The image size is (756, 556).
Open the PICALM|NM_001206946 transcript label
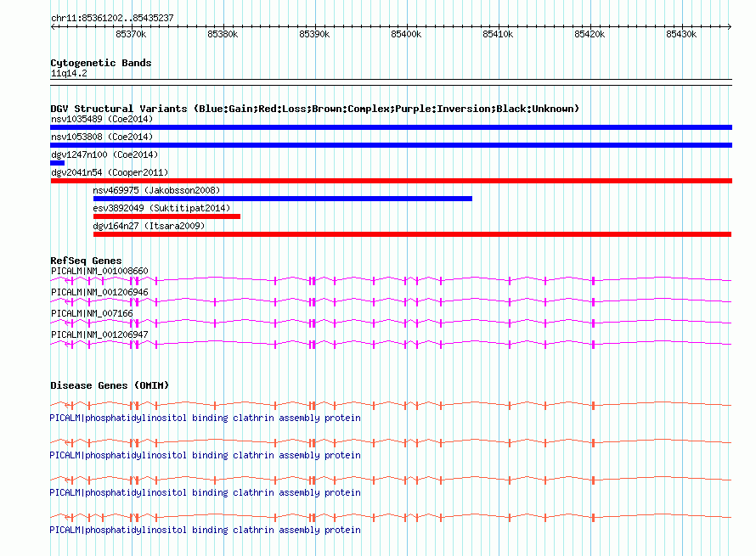point(99,293)
